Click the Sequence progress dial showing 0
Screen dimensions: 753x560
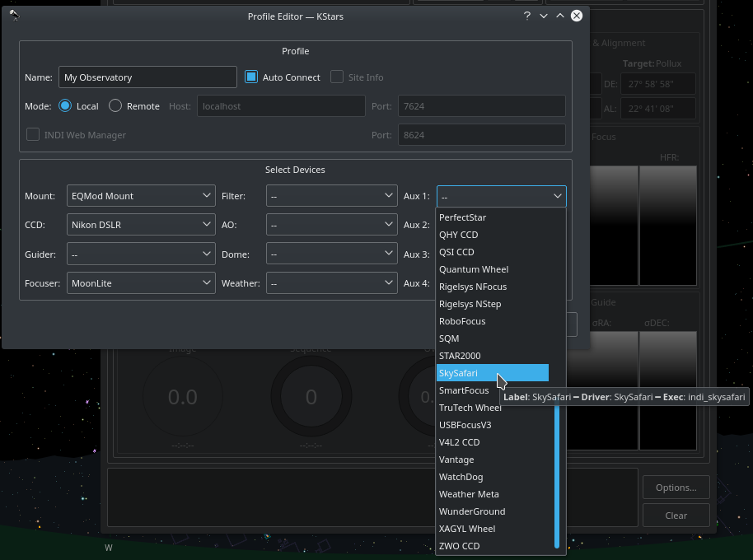coord(311,397)
